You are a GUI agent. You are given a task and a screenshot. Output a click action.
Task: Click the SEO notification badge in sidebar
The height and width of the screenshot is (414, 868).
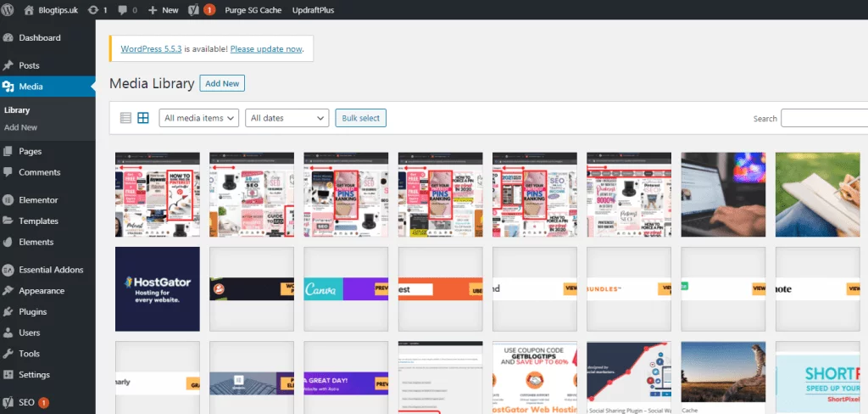44,403
